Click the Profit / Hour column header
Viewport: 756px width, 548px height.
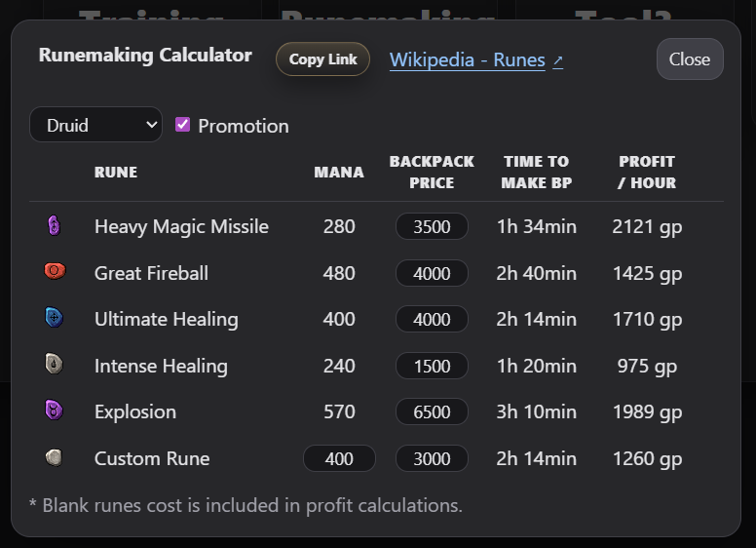(x=647, y=172)
